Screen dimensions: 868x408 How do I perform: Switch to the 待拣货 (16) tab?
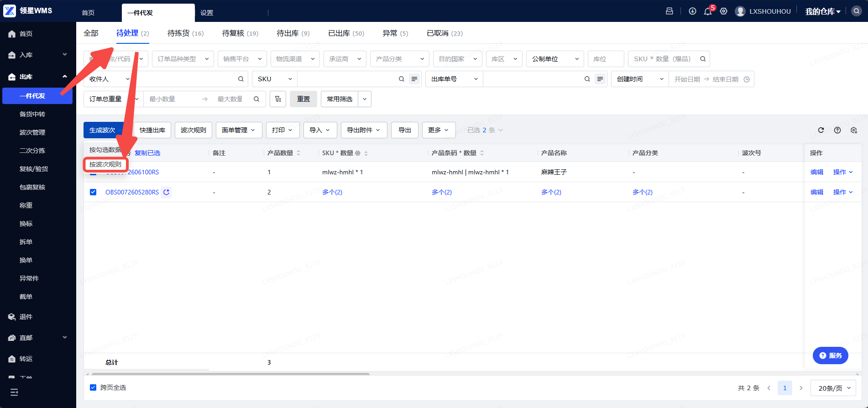tap(185, 33)
